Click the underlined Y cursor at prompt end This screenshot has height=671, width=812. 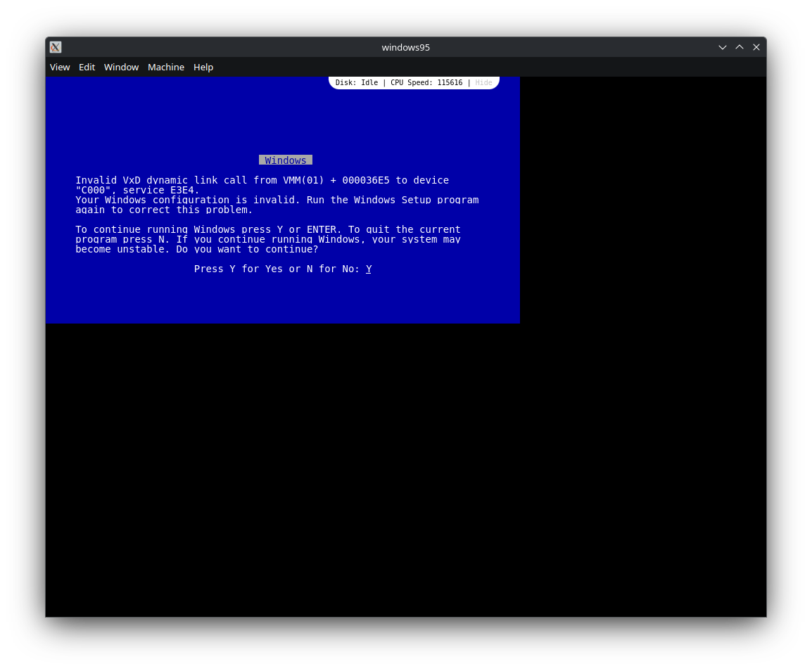[369, 269]
